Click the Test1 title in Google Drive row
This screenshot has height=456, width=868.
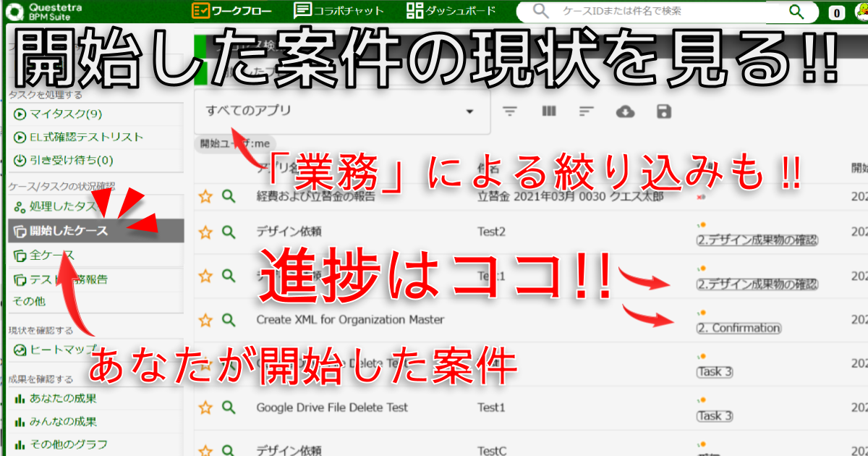click(x=490, y=408)
